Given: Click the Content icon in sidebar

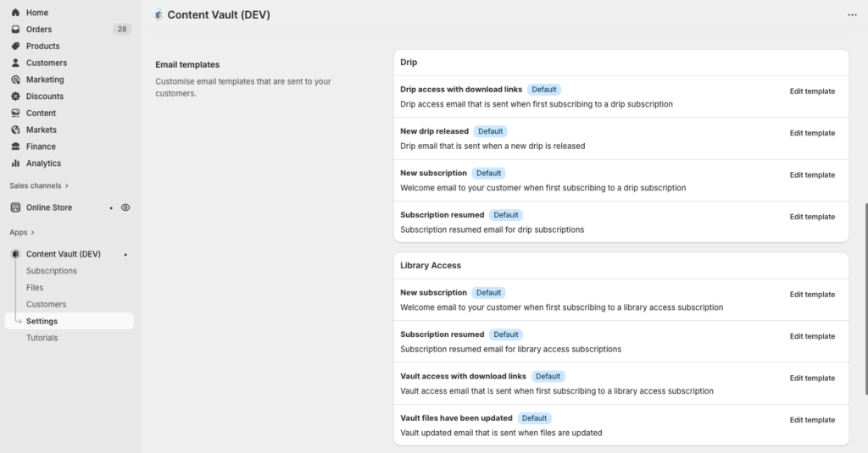Looking at the screenshot, I should click(15, 113).
